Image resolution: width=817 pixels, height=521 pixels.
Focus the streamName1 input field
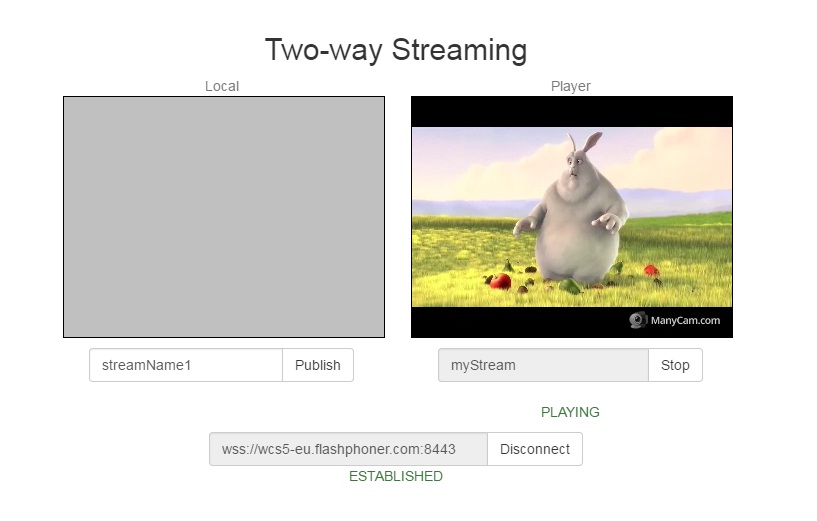(186, 365)
